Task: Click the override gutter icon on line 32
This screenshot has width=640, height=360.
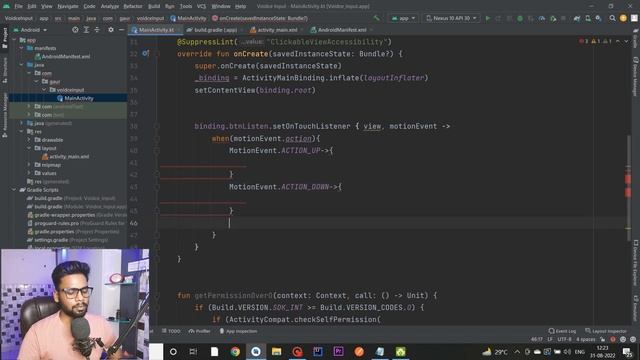Action: pos(145,53)
